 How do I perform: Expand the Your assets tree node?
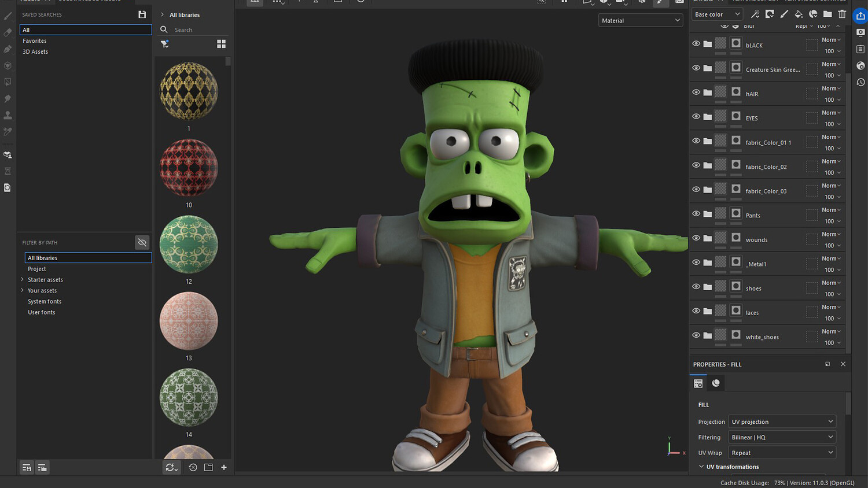23,290
